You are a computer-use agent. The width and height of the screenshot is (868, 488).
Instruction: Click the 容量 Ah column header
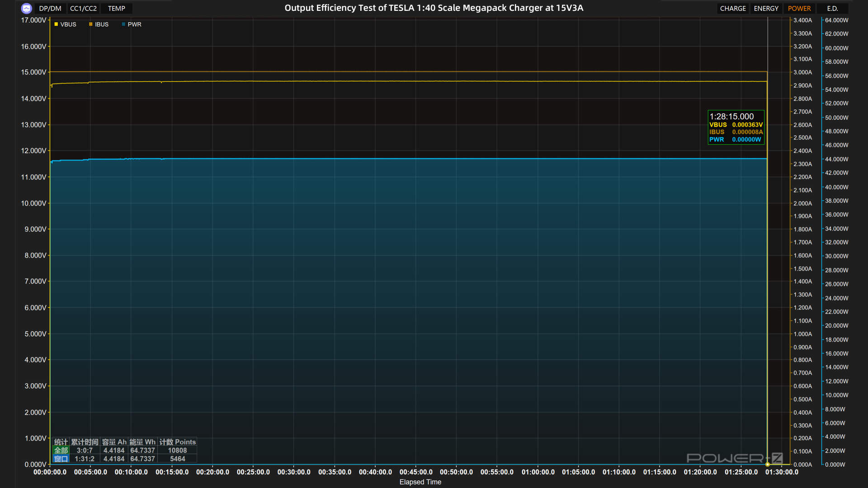(114, 442)
